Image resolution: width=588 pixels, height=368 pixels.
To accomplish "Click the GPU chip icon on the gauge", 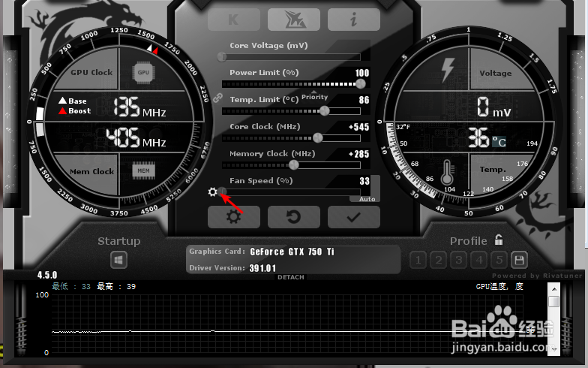I will [143, 72].
